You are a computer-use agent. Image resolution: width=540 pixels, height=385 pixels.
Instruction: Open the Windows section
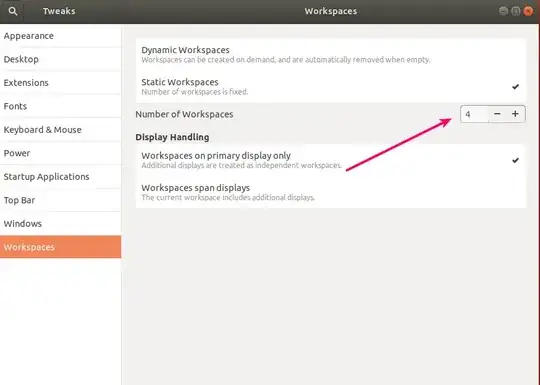pyautogui.click(x=60, y=223)
